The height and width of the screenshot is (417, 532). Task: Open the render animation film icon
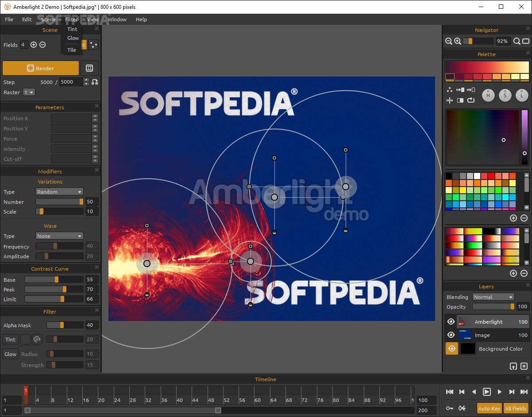[x=89, y=68]
